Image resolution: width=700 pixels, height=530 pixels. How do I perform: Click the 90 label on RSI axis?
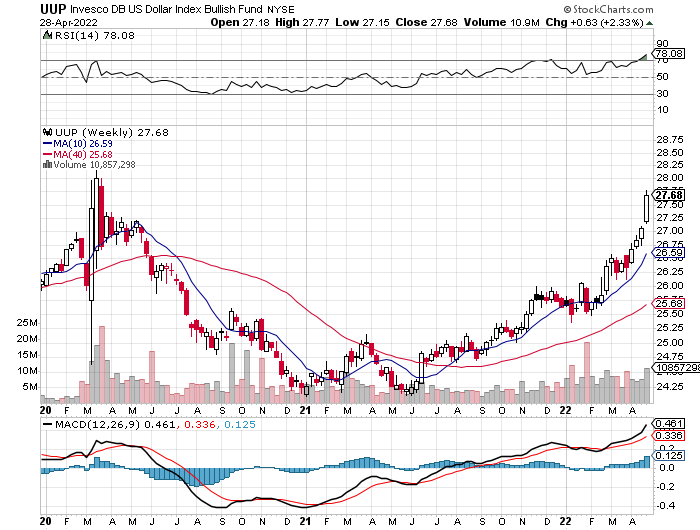tap(662, 43)
